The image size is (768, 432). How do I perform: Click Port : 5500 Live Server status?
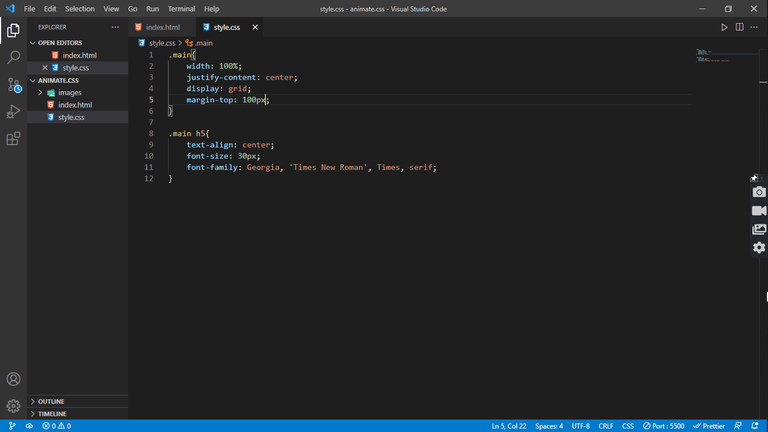click(664, 426)
